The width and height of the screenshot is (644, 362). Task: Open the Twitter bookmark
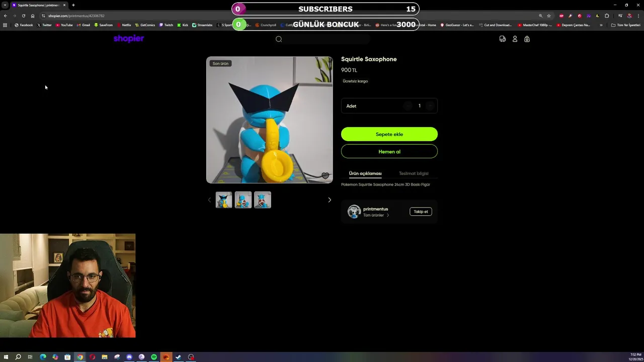point(44,25)
